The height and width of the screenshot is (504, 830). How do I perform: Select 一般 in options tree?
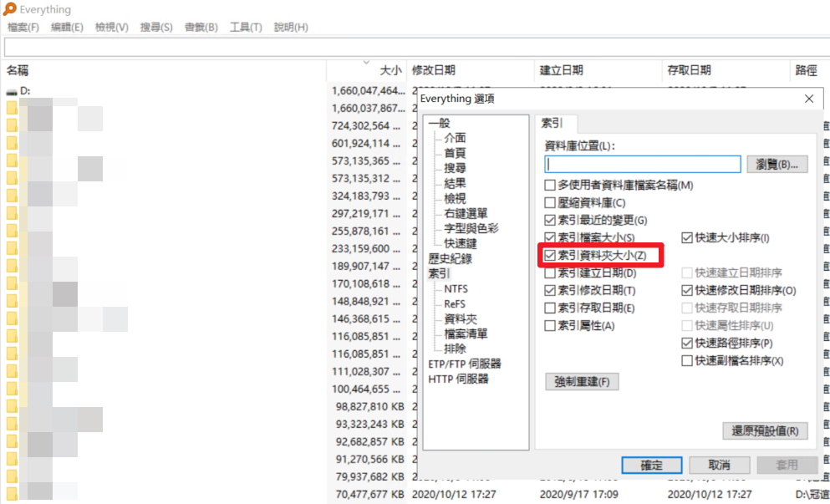(440, 123)
